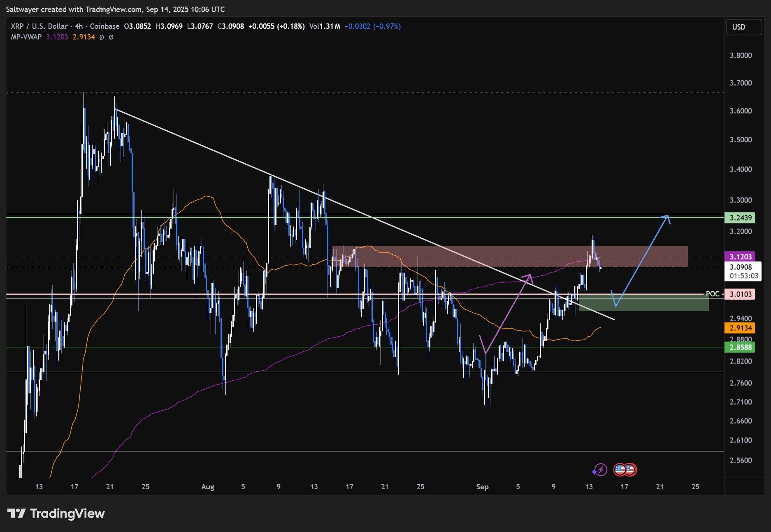Screen dimensions: 771x532
Task: Click the purple 3.1203 VWAP price label
Action: pyautogui.click(x=740, y=257)
